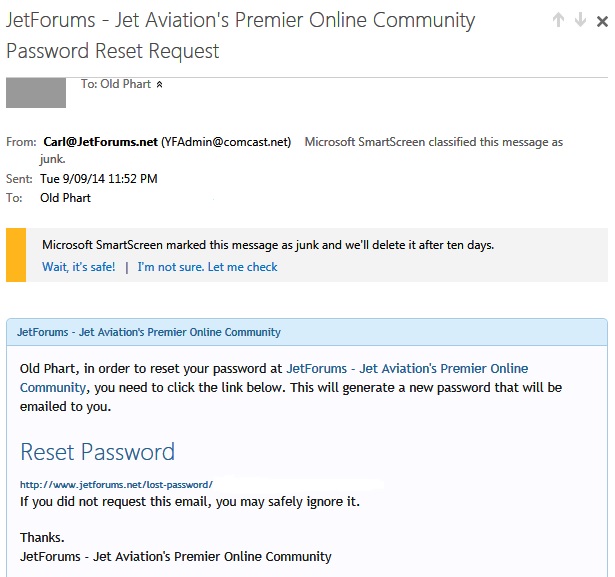Go to previous message with up arrow
This screenshot has height=577, width=615.
coord(558,20)
